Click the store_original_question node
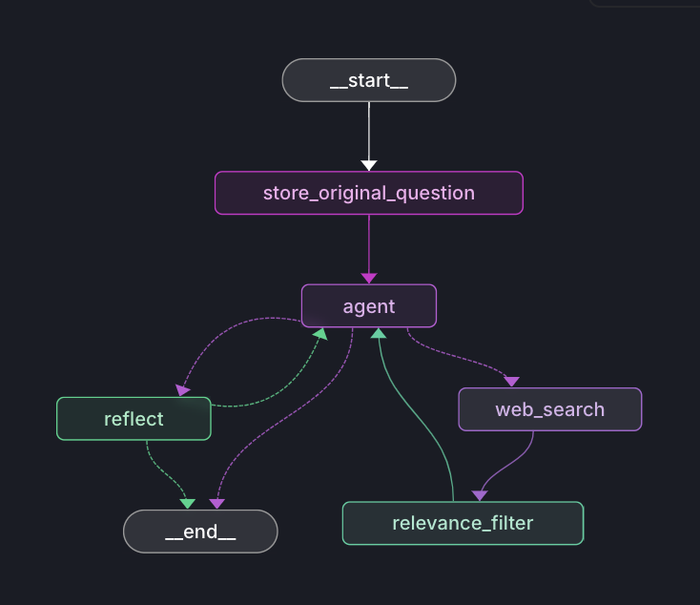 (369, 193)
